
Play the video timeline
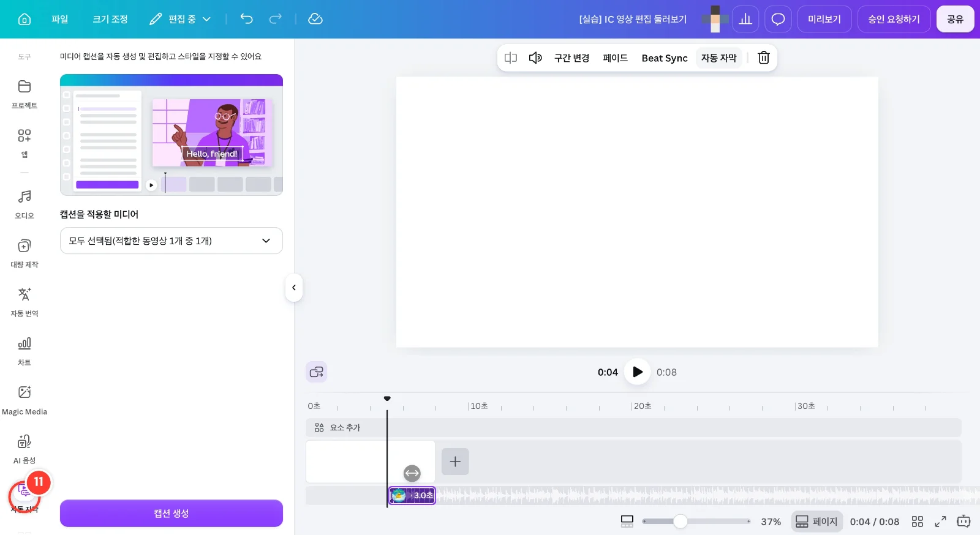point(637,372)
